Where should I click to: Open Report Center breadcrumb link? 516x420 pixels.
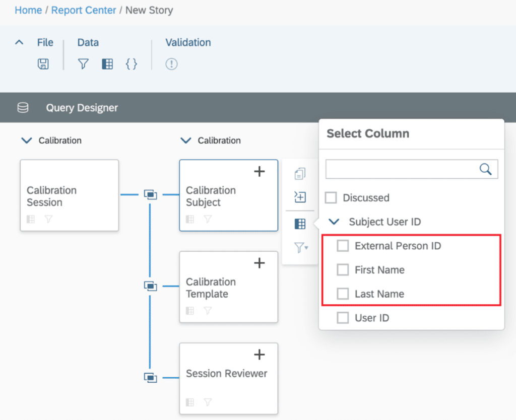(x=84, y=10)
